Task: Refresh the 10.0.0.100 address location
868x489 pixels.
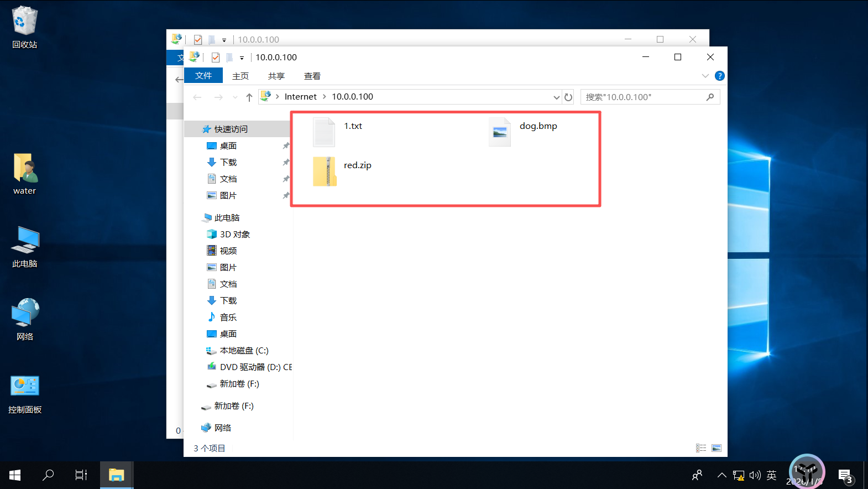Action: (x=568, y=97)
